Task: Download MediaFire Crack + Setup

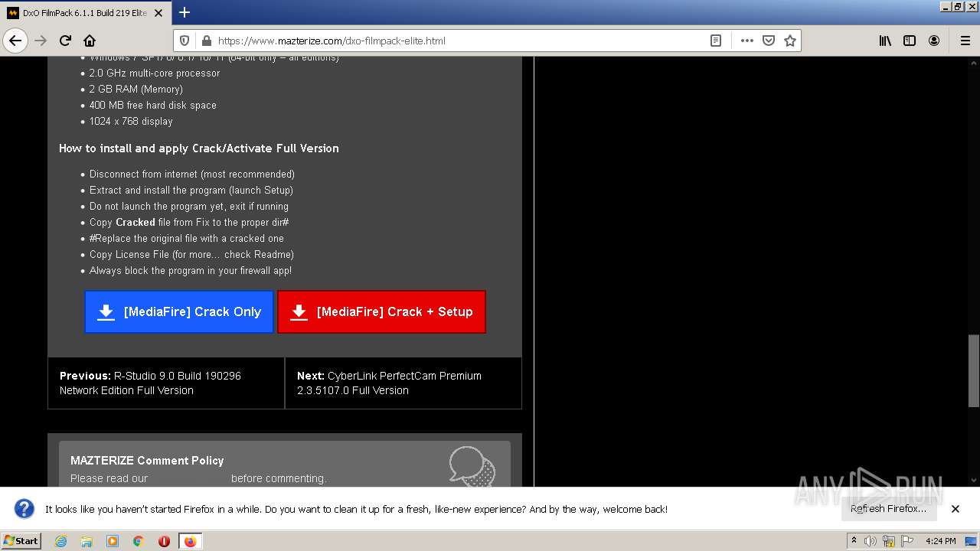Action: pyautogui.click(x=381, y=311)
